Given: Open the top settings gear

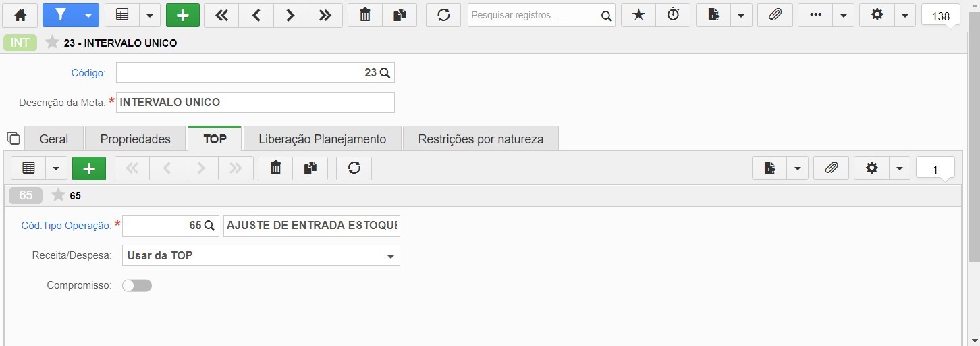Looking at the screenshot, I should [877, 15].
